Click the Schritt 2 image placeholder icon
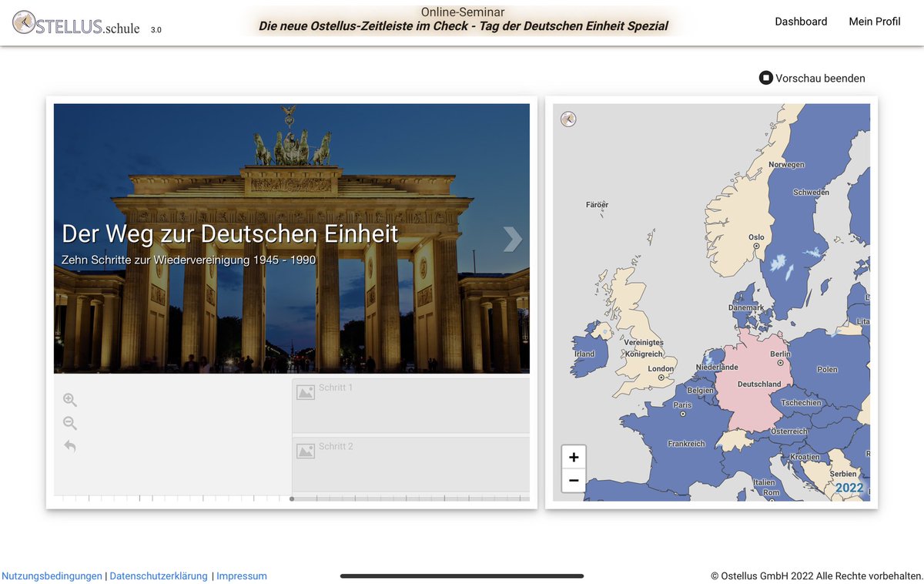The width and height of the screenshot is (924, 584). tap(307, 450)
